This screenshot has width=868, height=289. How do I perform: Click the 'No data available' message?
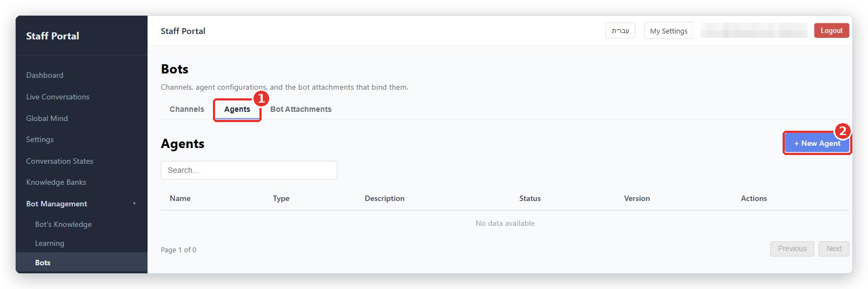[x=505, y=223]
